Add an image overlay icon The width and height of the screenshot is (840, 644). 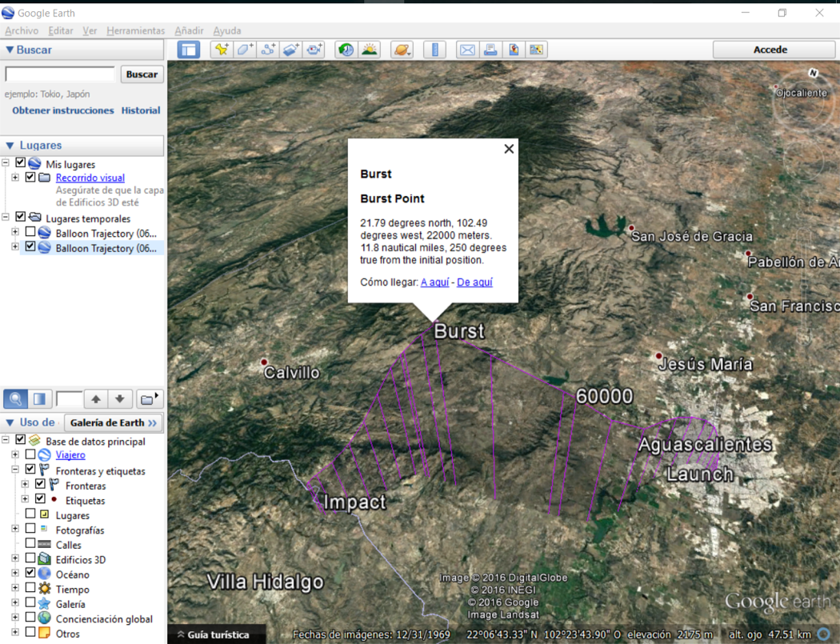(291, 50)
